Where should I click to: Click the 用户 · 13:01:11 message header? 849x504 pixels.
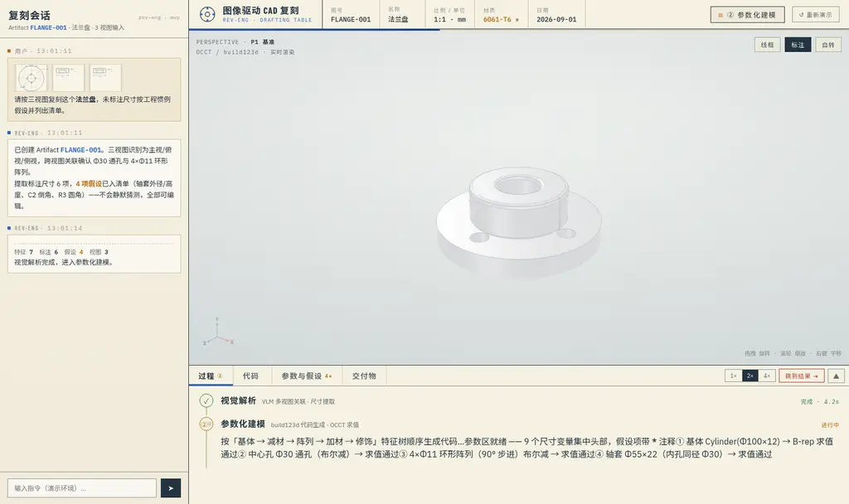[x=43, y=51]
